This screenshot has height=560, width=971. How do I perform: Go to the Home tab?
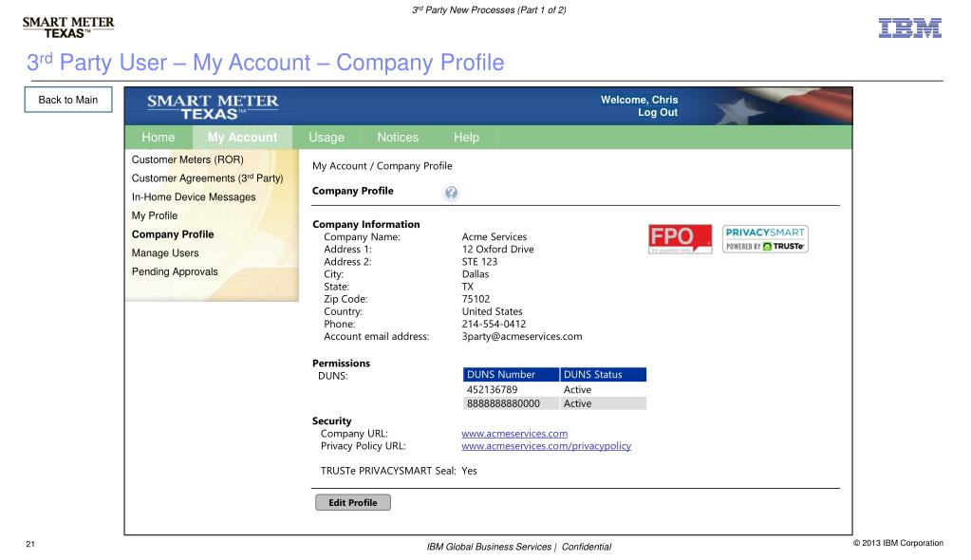(x=158, y=138)
